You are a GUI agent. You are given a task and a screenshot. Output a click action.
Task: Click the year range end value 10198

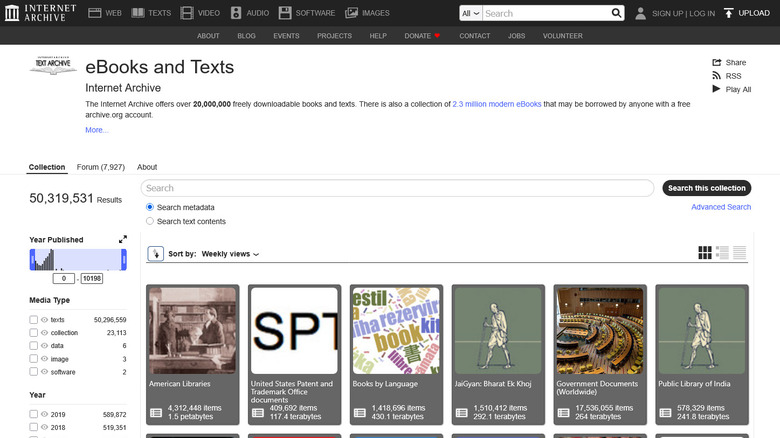coord(92,278)
